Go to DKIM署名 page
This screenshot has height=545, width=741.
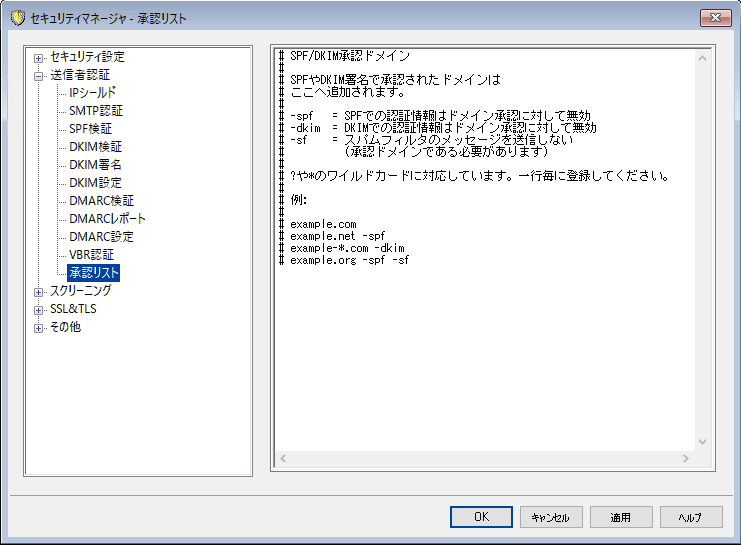click(95, 165)
